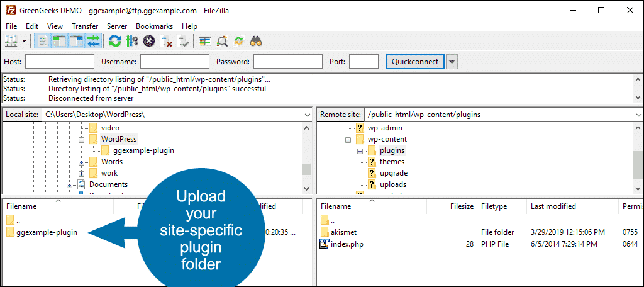644x287 pixels.
Task: Click message log scroll down arrow
Action: click(x=638, y=98)
